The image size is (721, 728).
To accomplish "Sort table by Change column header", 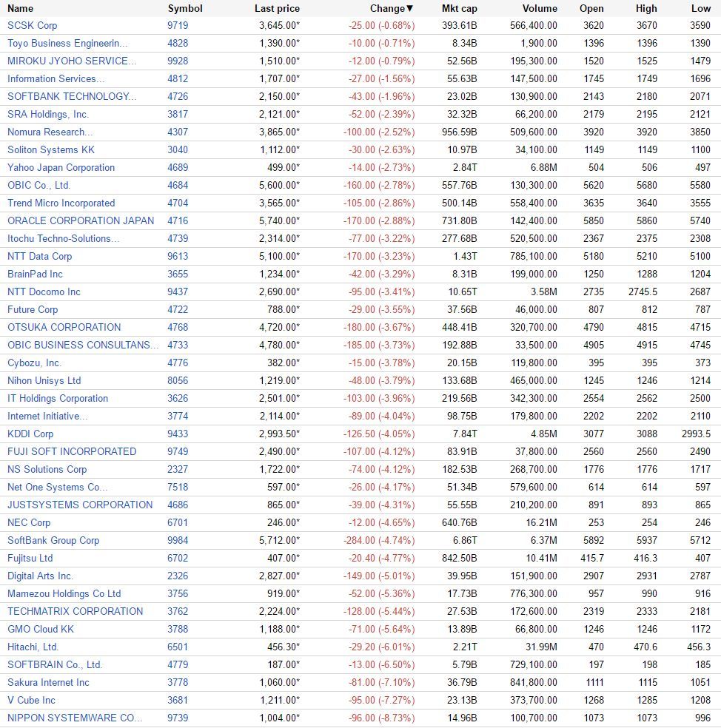I will pos(391,8).
